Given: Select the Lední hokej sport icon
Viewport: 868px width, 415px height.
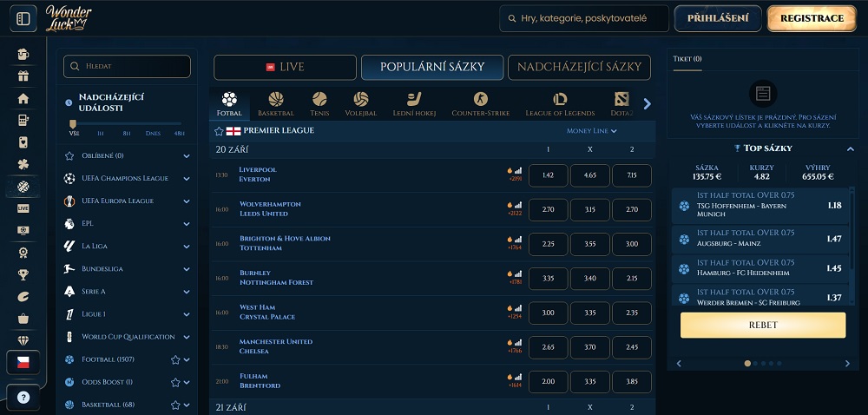Looking at the screenshot, I should pyautogui.click(x=414, y=104).
